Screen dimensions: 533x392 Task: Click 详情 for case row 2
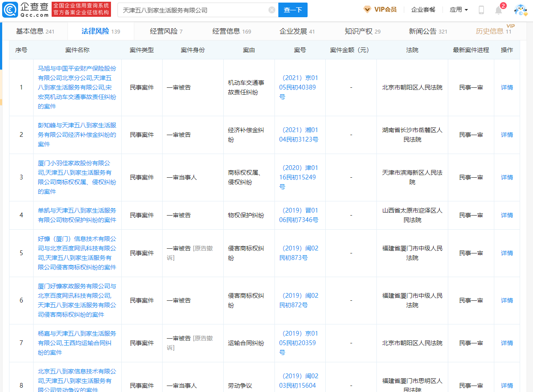coord(507,135)
